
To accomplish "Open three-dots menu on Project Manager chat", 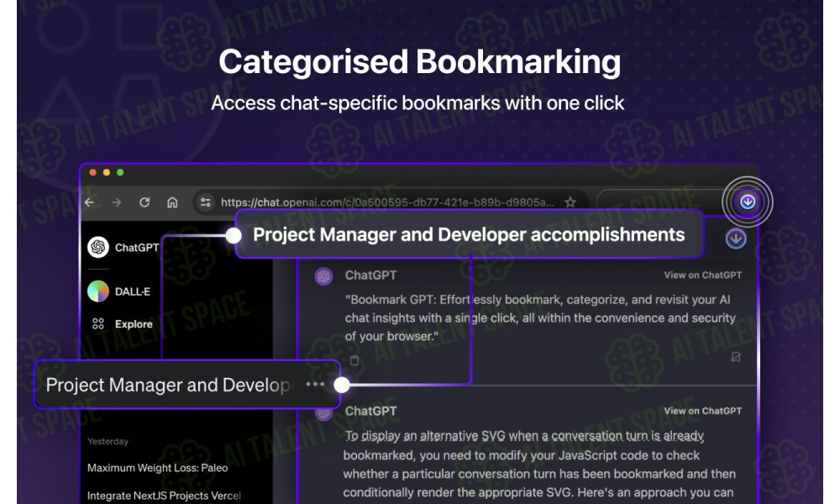I will tap(315, 384).
